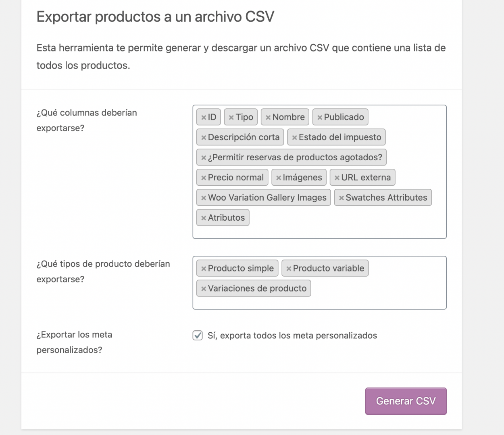
Task: Remove the URL externa tag
Action: click(337, 178)
